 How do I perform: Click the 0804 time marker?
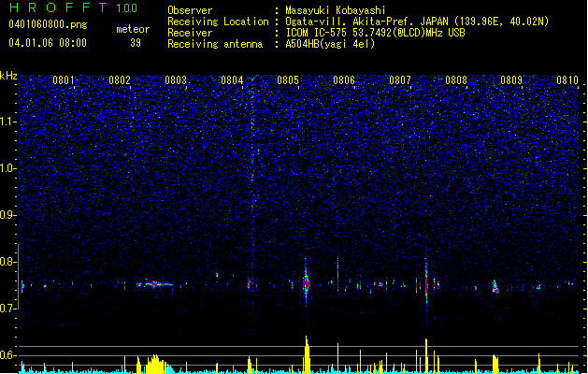coord(232,80)
